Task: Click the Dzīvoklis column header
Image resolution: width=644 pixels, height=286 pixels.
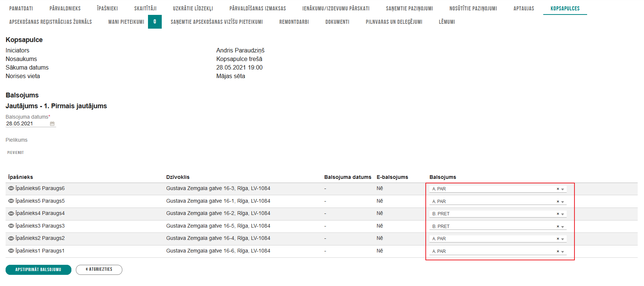Action: point(178,177)
